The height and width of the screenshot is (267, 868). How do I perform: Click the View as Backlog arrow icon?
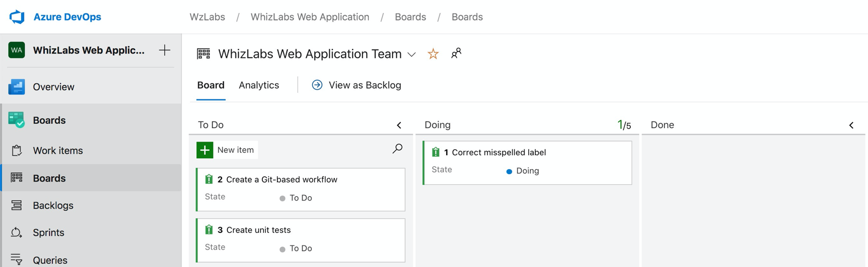(x=317, y=85)
